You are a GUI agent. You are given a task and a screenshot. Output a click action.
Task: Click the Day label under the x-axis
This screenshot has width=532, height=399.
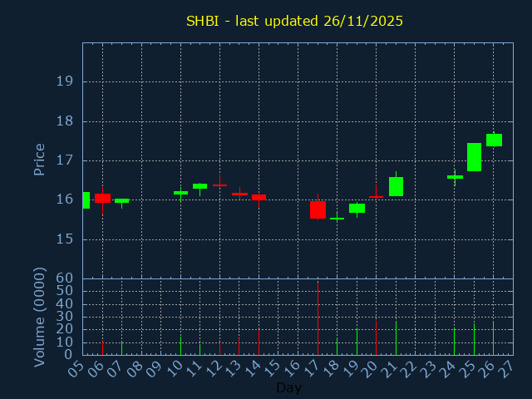tap(288, 387)
